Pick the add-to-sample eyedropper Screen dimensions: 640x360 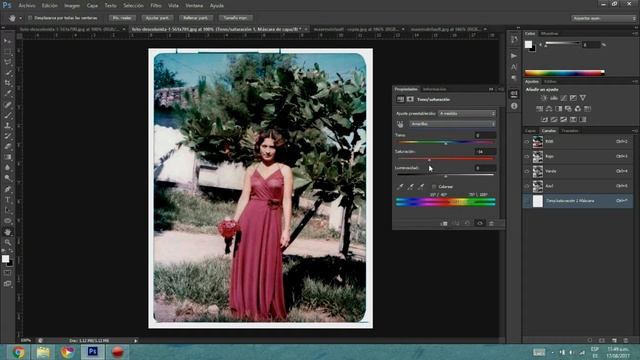pos(411,187)
